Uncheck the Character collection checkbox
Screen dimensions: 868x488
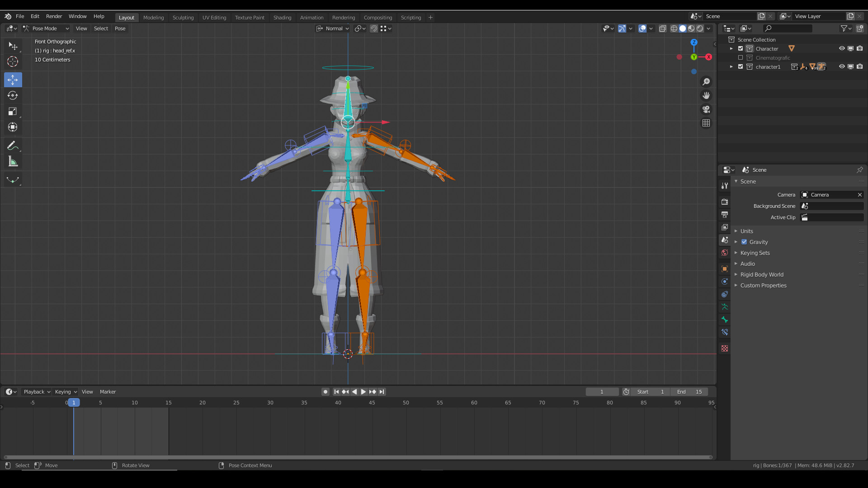[x=741, y=49]
